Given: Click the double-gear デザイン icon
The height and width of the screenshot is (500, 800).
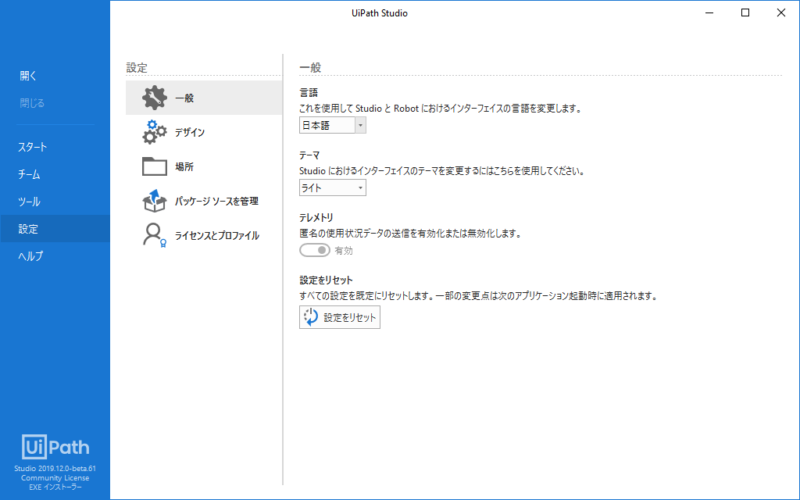Looking at the screenshot, I should pos(155,132).
